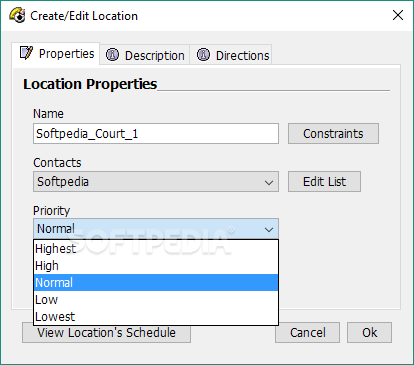Open the Softpedia contacts combo box

[x=156, y=182]
